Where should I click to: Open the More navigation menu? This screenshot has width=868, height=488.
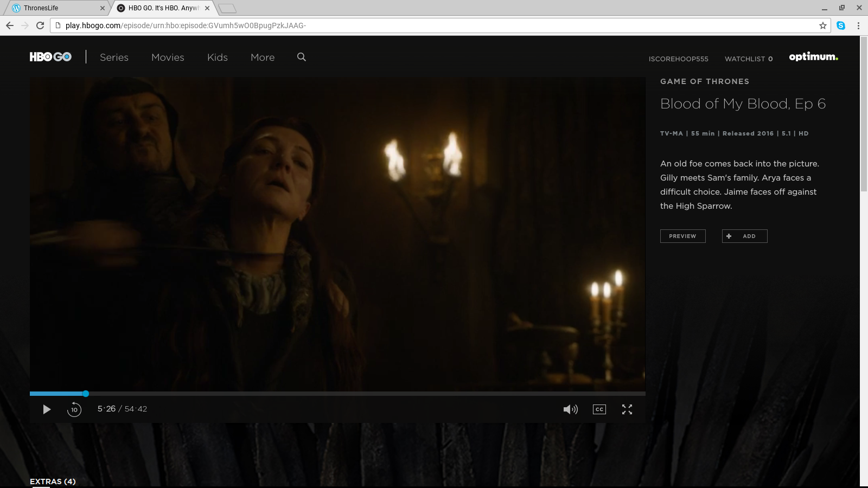[x=263, y=57]
